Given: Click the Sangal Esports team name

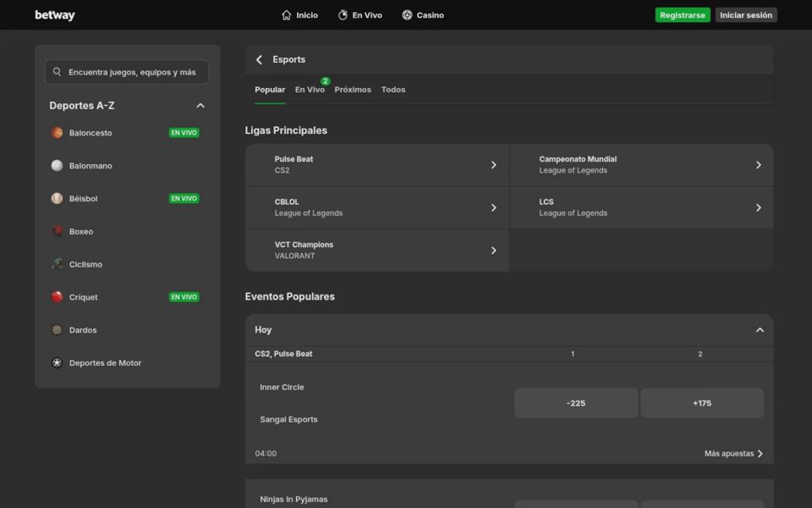Looking at the screenshot, I should (288, 419).
